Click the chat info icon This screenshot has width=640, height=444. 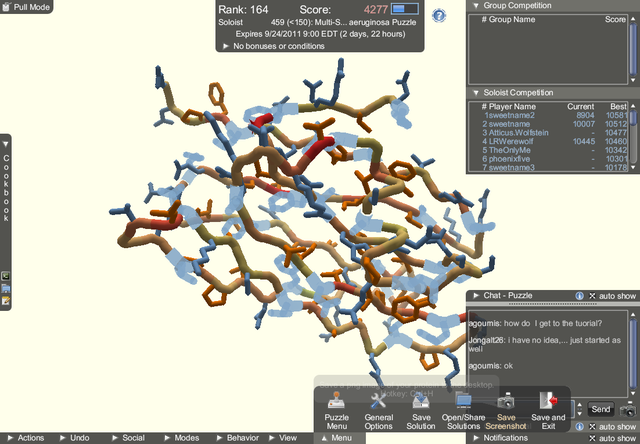click(x=579, y=296)
